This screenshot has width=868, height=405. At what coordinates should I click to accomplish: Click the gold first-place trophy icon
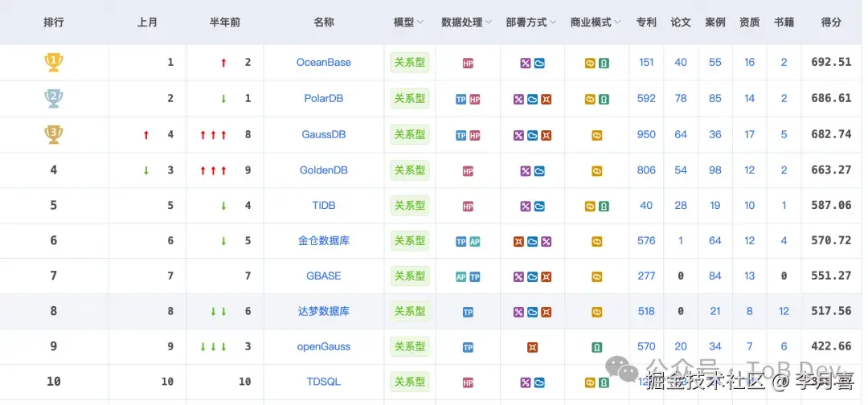point(54,63)
